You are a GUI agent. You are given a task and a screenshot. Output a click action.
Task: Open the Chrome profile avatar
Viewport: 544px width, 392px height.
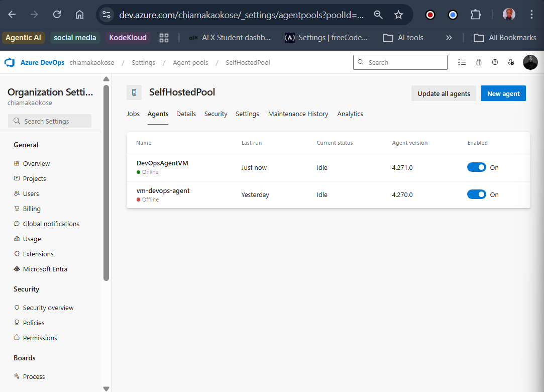(509, 15)
